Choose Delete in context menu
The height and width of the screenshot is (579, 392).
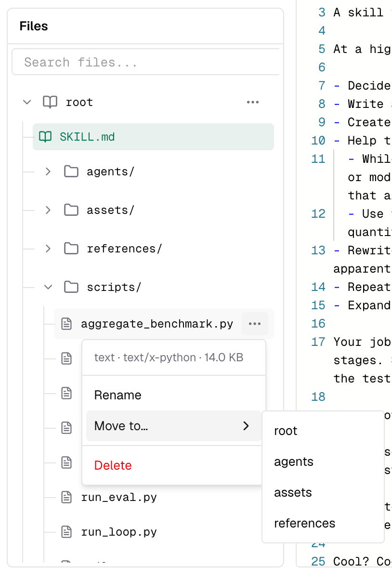point(174,465)
